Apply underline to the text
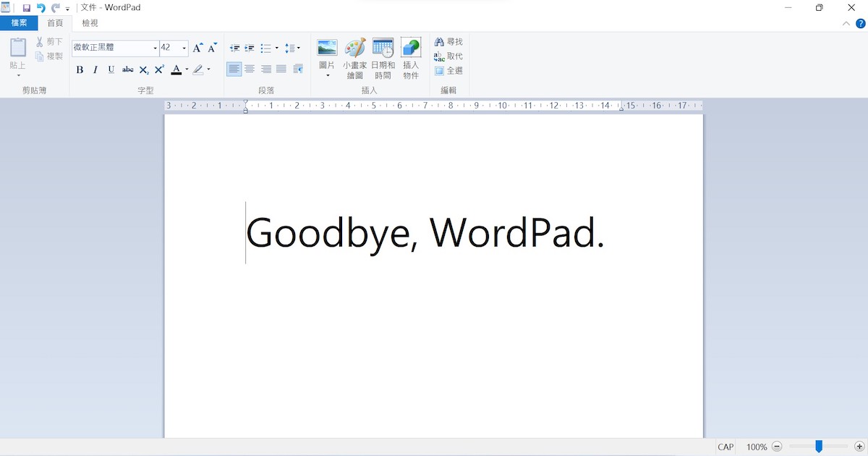The width and height of the screenshot is (868, 456). point(110,69)
